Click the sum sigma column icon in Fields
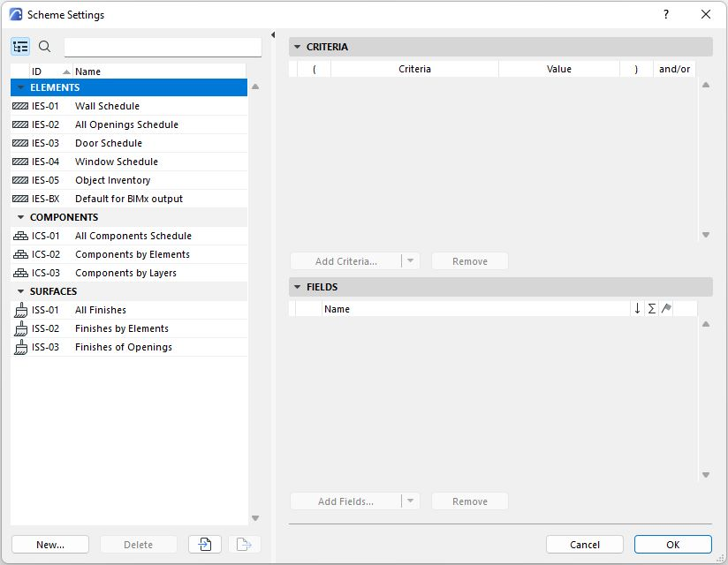728x565 pixels. point(652,308)
